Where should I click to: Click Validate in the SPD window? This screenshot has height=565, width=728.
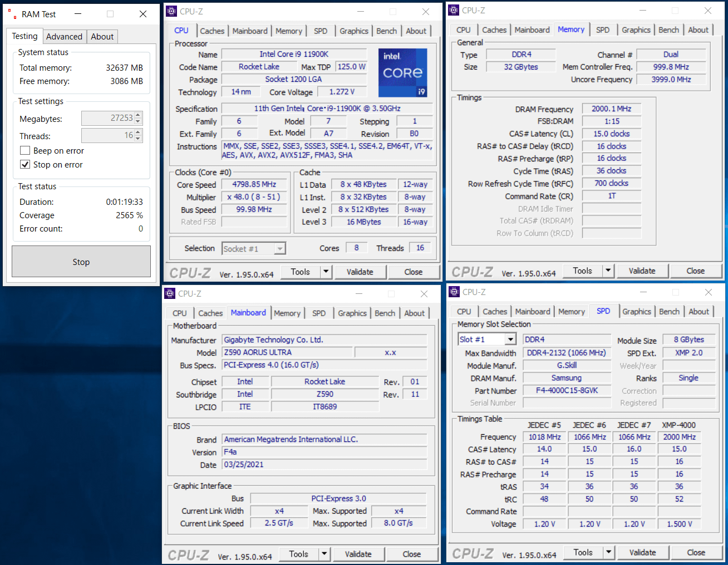pos(643,552)
